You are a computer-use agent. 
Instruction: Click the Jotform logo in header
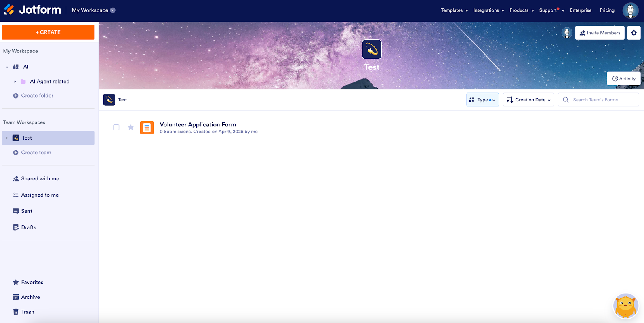click(32, 10)
